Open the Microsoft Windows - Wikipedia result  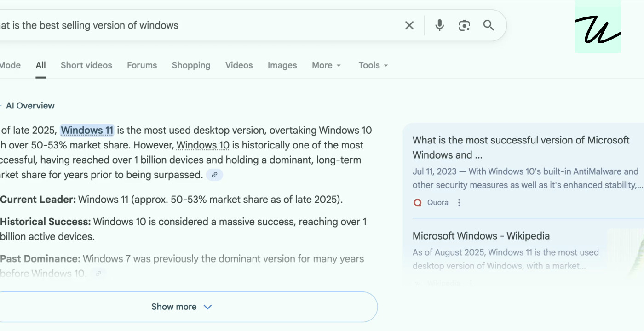[481, 236]
